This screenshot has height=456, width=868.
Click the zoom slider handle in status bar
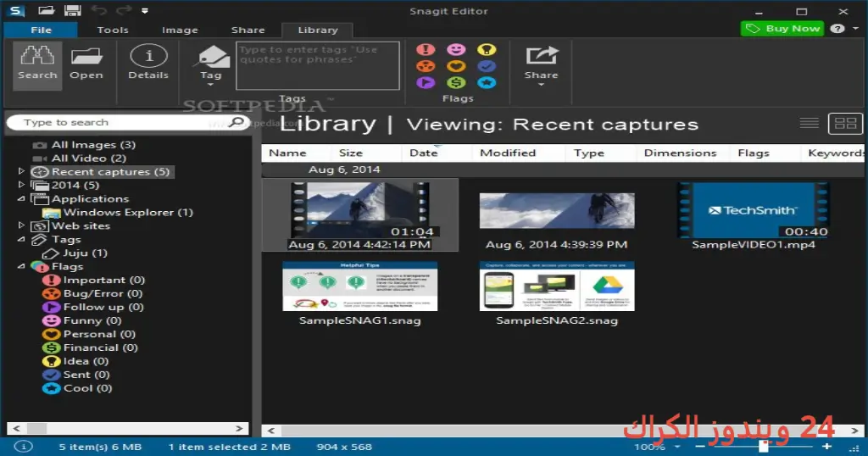point(764,446)
